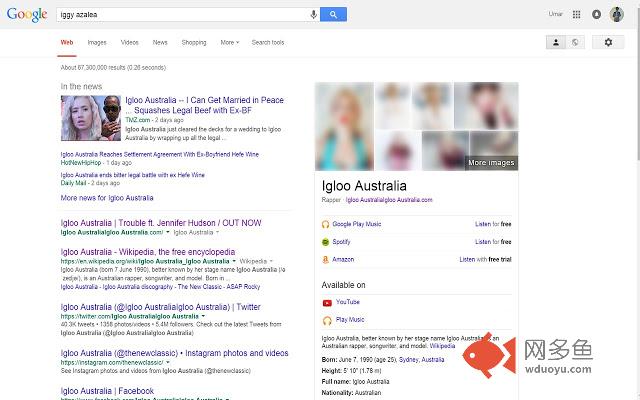Click the Wikipedia link in the panel description

click(442, 346)
